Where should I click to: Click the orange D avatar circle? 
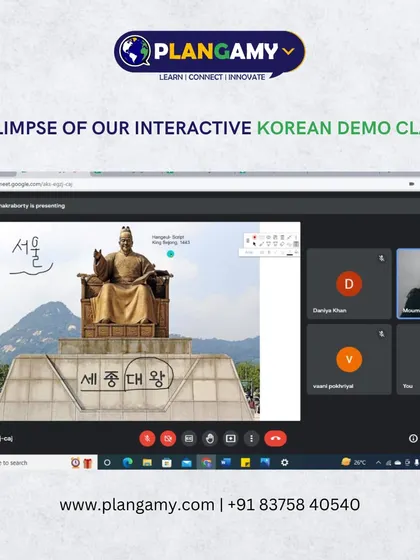(x=349, y=284)
